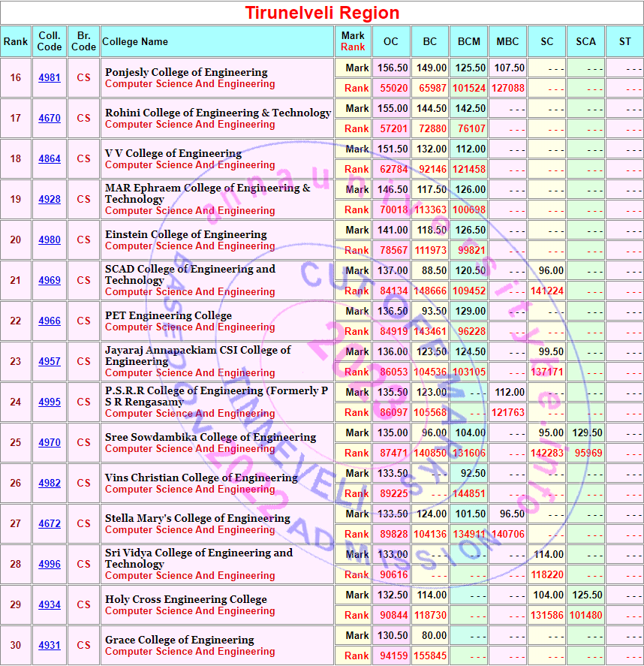The height and width of the screenshot is (666, 644).
Task: Click the Ponjesly College of Engineering name
Action: 186,72
